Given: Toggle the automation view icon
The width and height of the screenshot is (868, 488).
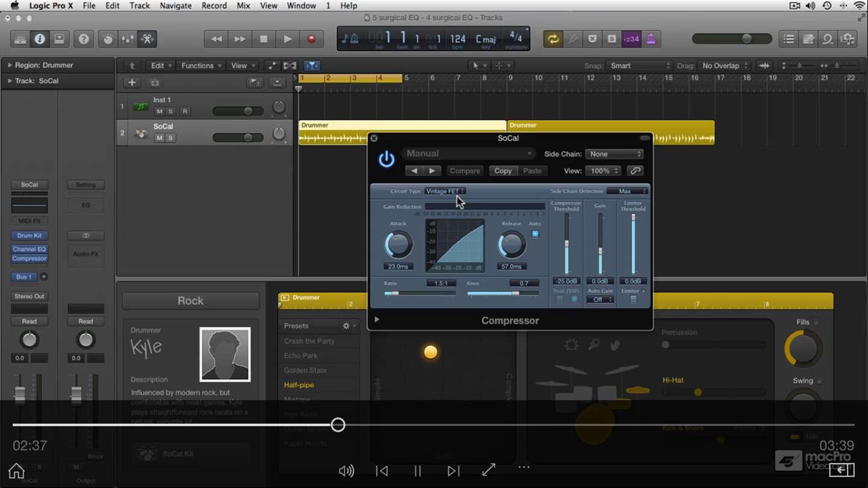Looking at the screenshot, I should click(x=272, y=66).
